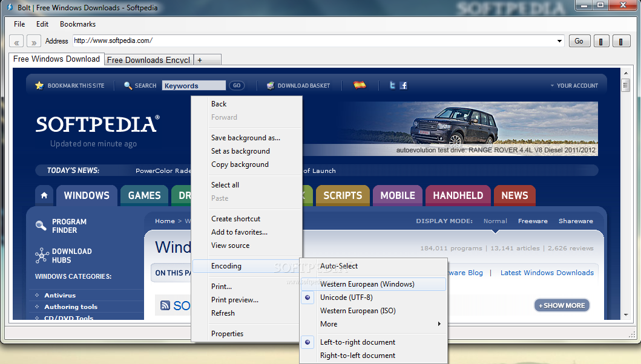
Task: Open the Edit menu
Action: point(42,24)
